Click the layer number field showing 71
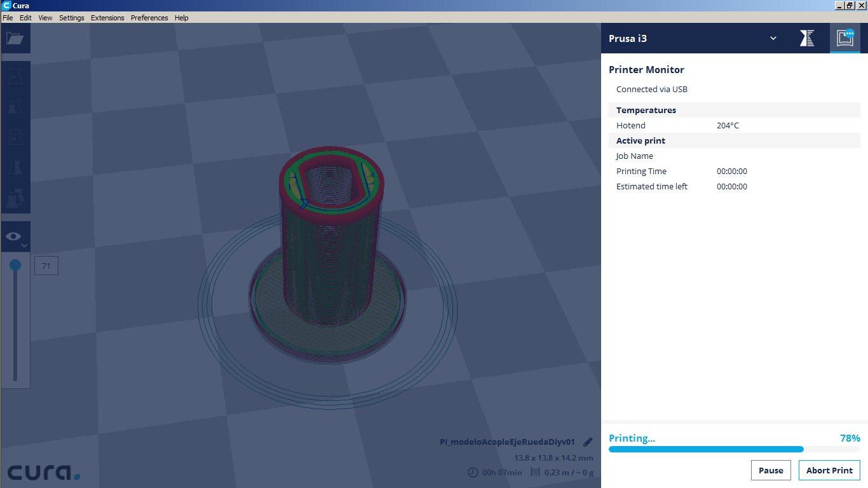The image size is (868, 488). click(x=46, y=266)
